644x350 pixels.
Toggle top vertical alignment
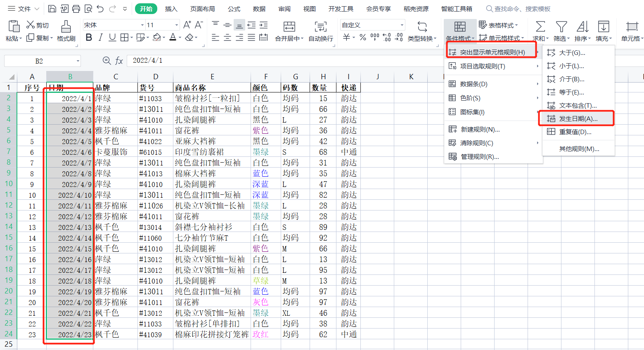(x=215, y=25)
